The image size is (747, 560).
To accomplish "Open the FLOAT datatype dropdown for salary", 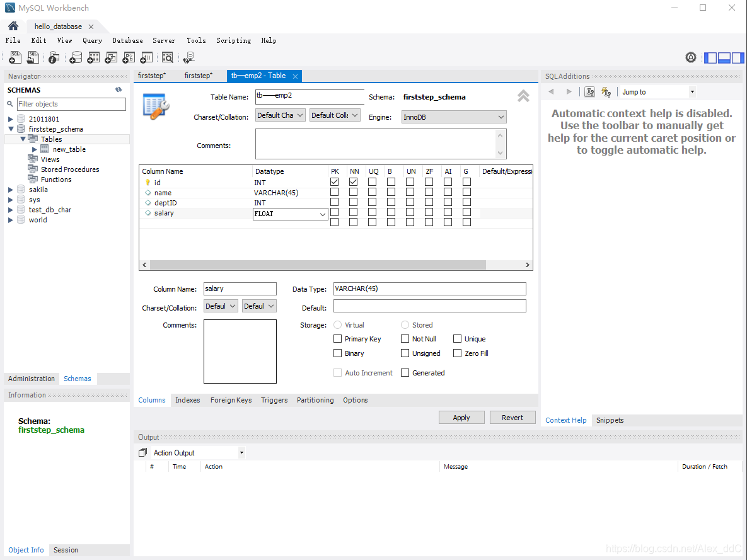I will (x=323, y=214).
